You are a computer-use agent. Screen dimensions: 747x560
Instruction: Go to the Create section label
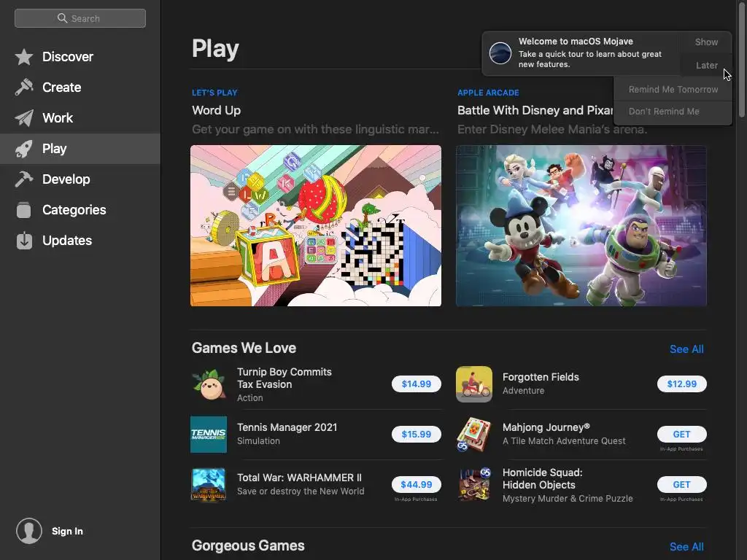pyautogui.click(x=61, y=87)
